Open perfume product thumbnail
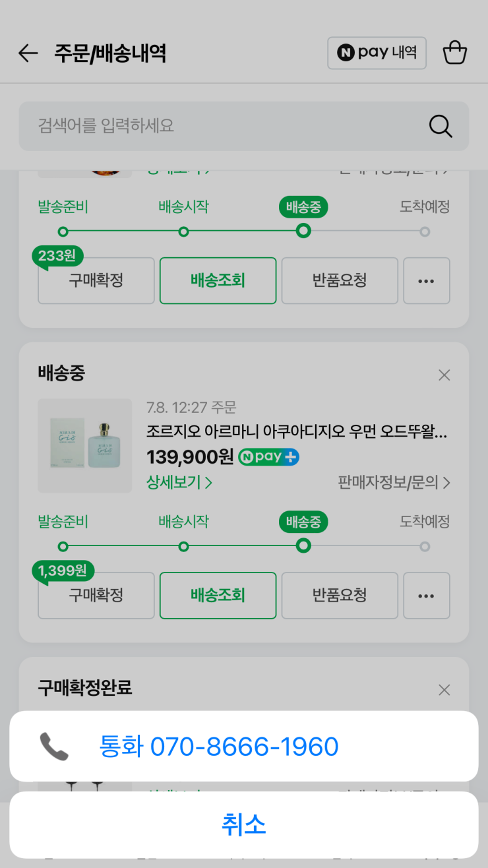 pyautogui.click(x=85, y=446)
